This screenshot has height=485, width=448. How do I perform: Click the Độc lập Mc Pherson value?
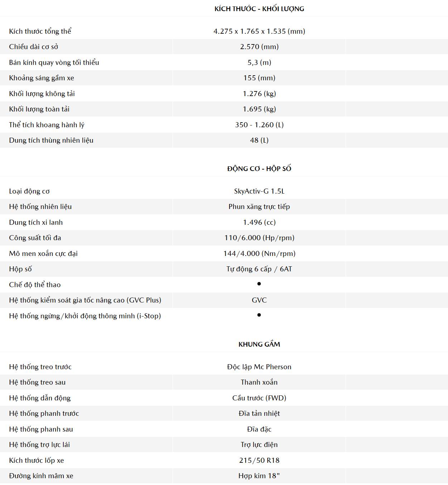pyautogui.click(x=259, y=367)
